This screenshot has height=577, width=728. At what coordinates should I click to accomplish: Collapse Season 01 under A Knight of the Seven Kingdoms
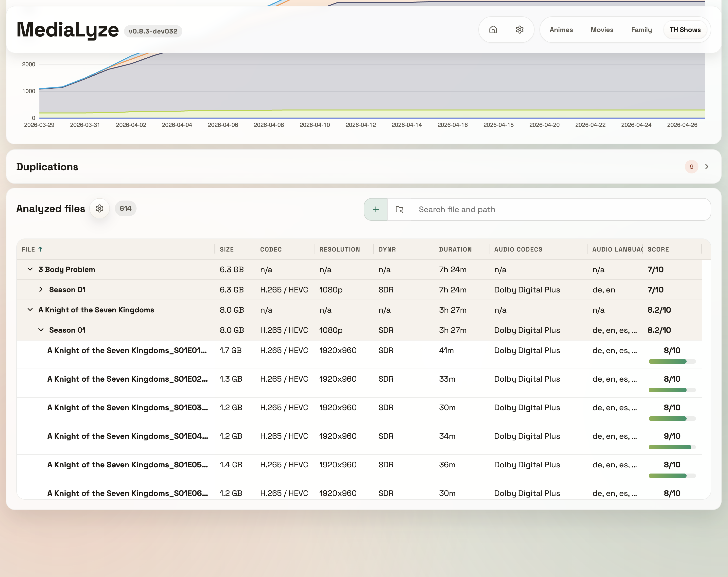pos(41,330)
